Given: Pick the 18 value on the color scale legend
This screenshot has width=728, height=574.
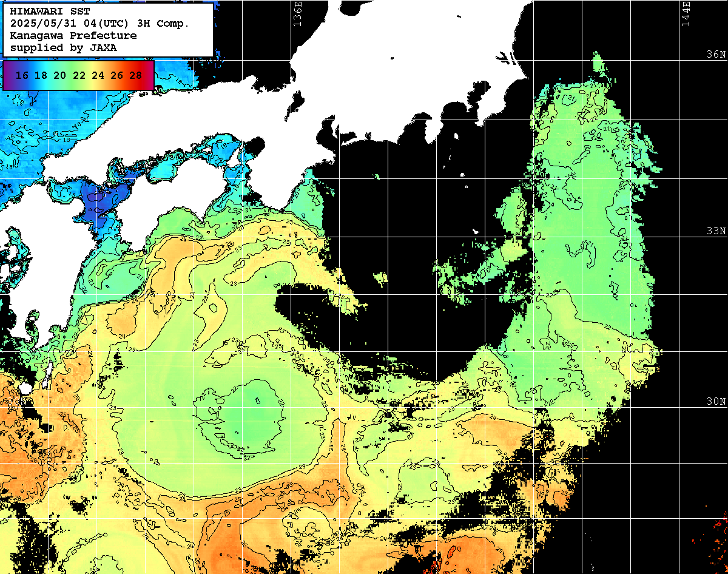Looking at the screenshot, I should click(41, 75).
